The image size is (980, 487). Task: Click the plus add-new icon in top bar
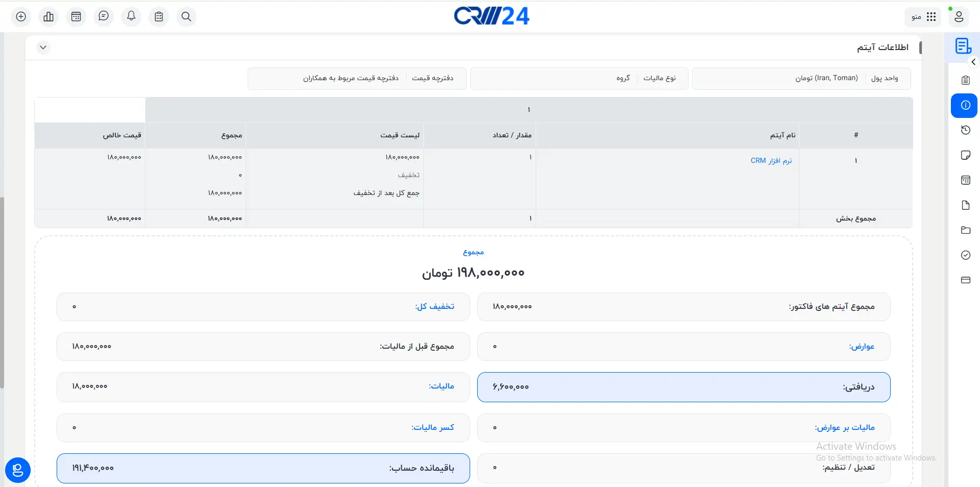click(x=21, y=17)
